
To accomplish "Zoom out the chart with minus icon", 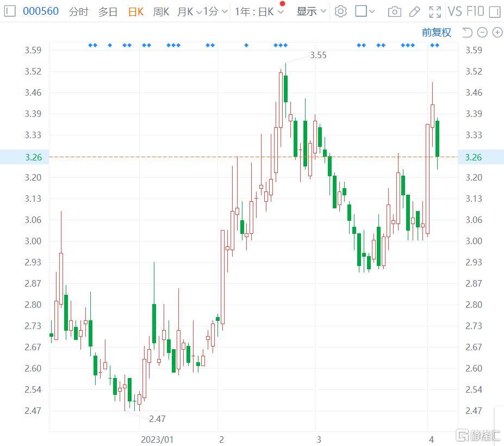I will (482, 33).
